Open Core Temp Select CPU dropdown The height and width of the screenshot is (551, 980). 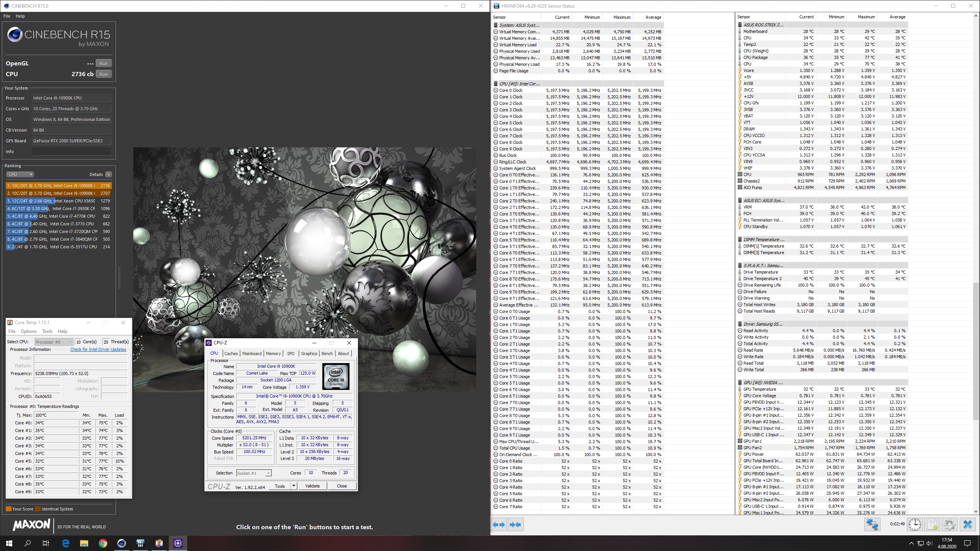53,342
